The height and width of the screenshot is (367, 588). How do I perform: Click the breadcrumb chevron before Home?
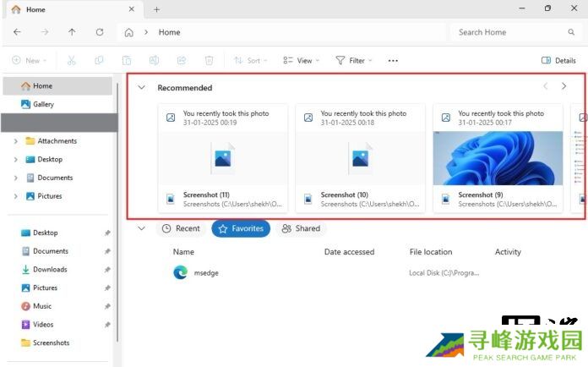[146, 32]
